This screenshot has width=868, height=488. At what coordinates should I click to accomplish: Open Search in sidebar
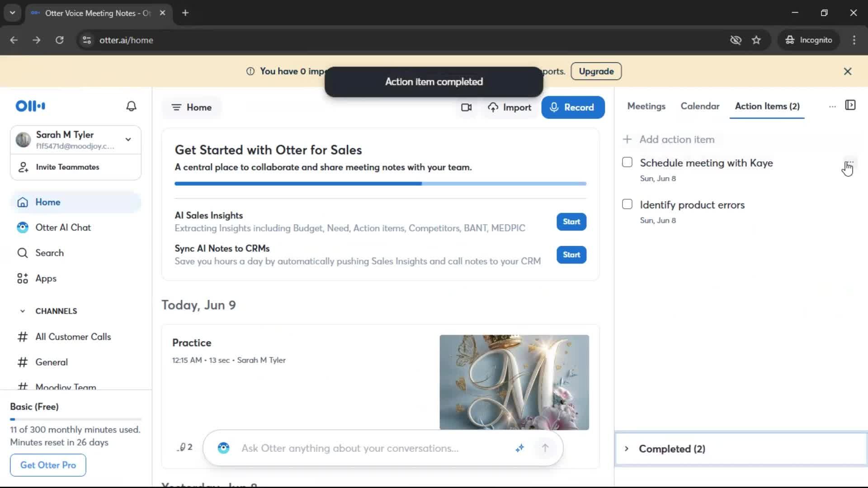75,253
